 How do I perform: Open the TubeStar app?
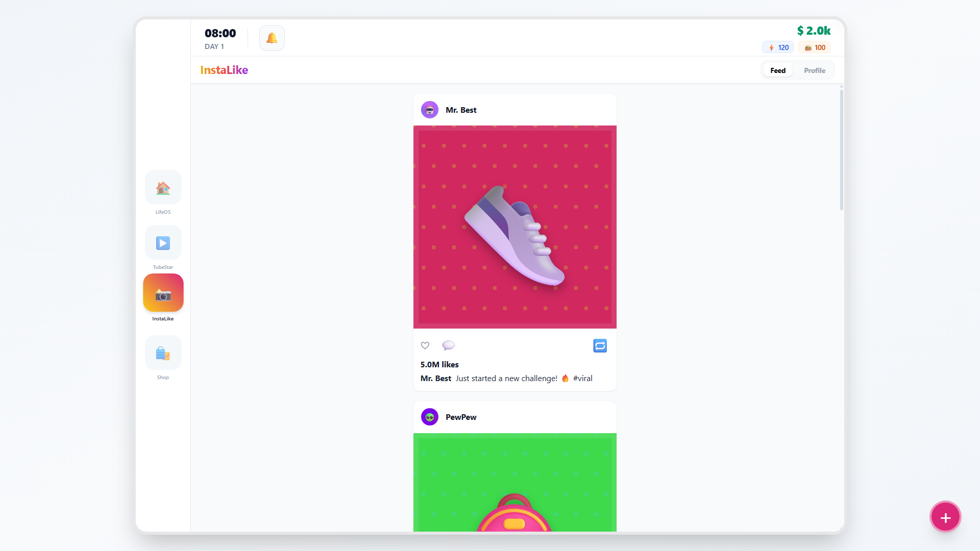click(163, 242)
